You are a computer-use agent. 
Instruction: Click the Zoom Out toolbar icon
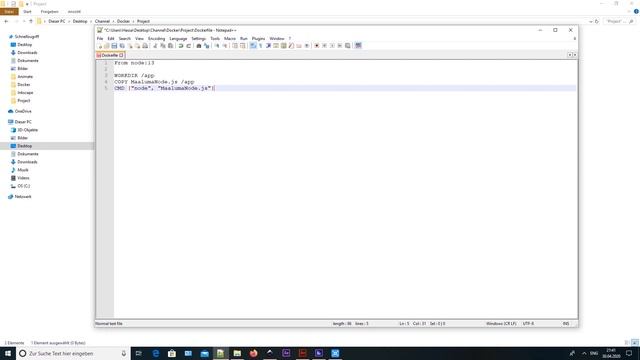pyautogui.click(x=225, y=46)
